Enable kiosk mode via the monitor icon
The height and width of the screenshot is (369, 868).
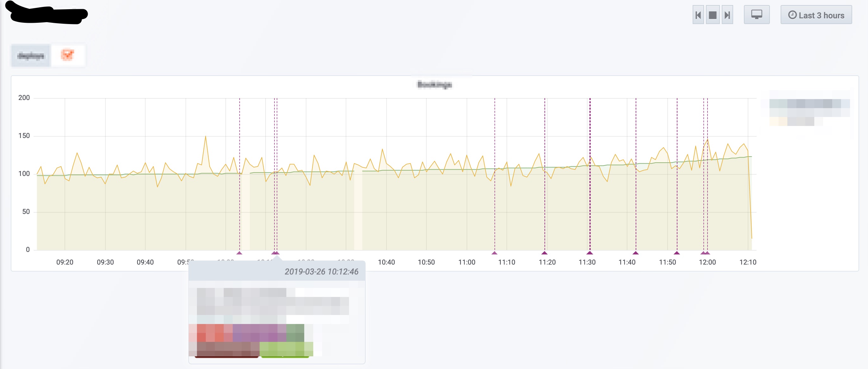tap(757, 15)
